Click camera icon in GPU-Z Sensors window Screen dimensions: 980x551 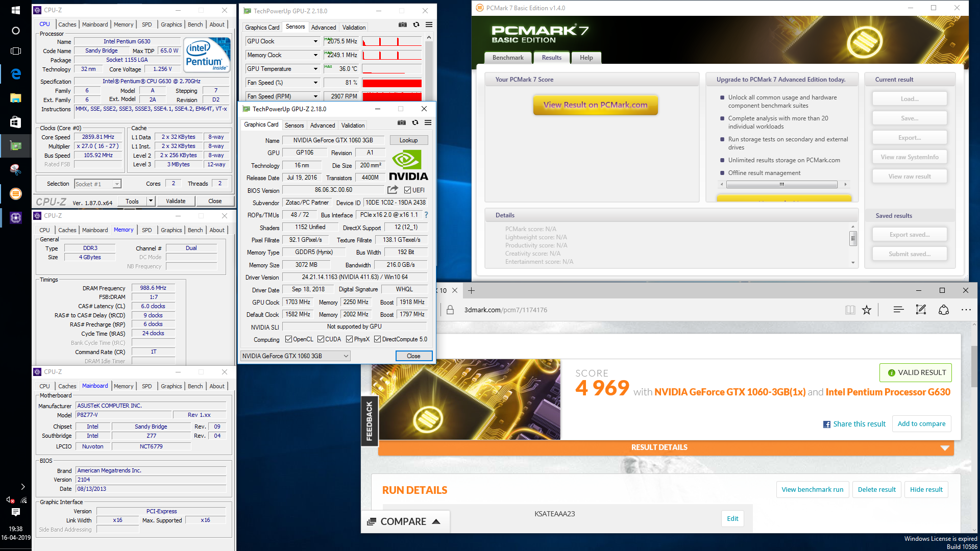pos(403,24)
